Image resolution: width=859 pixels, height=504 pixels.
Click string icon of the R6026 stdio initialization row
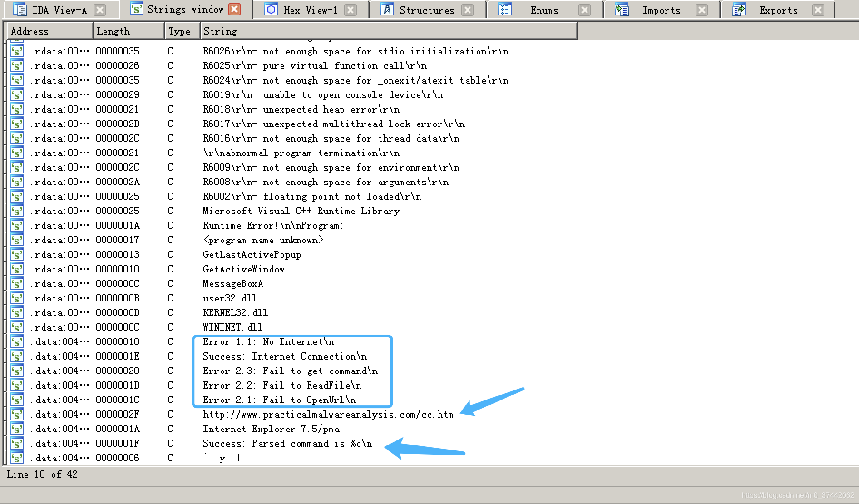coord(17,51)
